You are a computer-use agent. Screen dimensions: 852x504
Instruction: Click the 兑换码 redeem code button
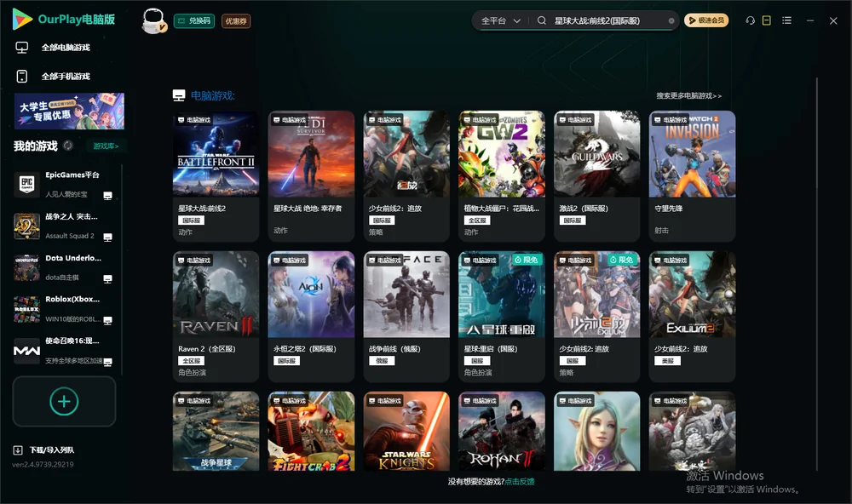click(194, 21)
